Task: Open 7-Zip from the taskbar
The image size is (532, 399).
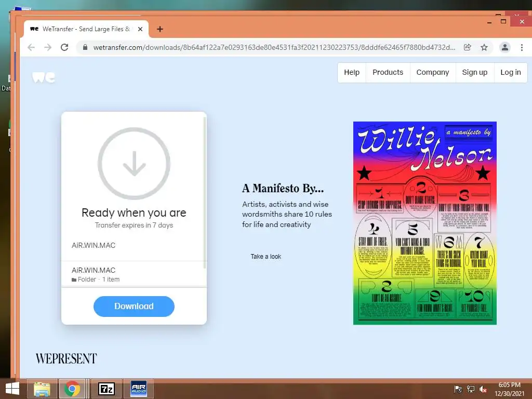Action: 107,389
